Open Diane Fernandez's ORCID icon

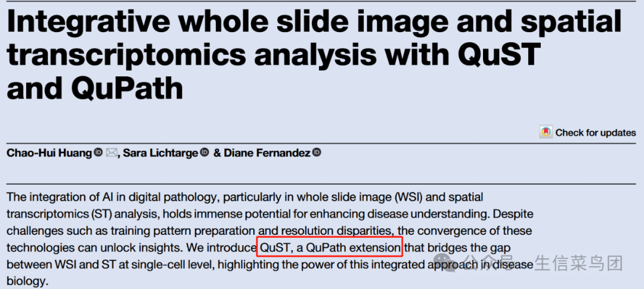(x=316, y=153)
